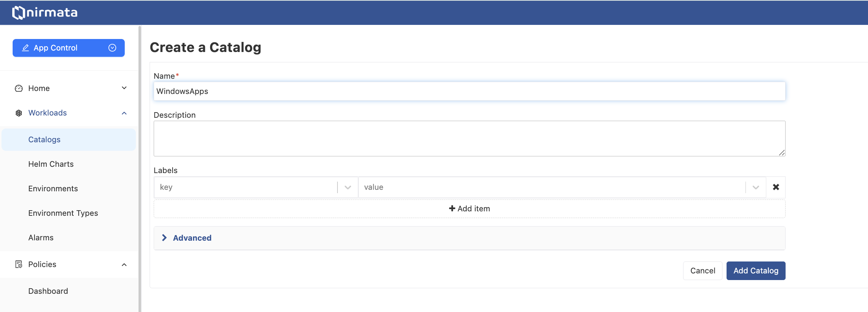The image size is (868, 312).
Task: Expand the Home menu chevron
Action: [124, 88]
